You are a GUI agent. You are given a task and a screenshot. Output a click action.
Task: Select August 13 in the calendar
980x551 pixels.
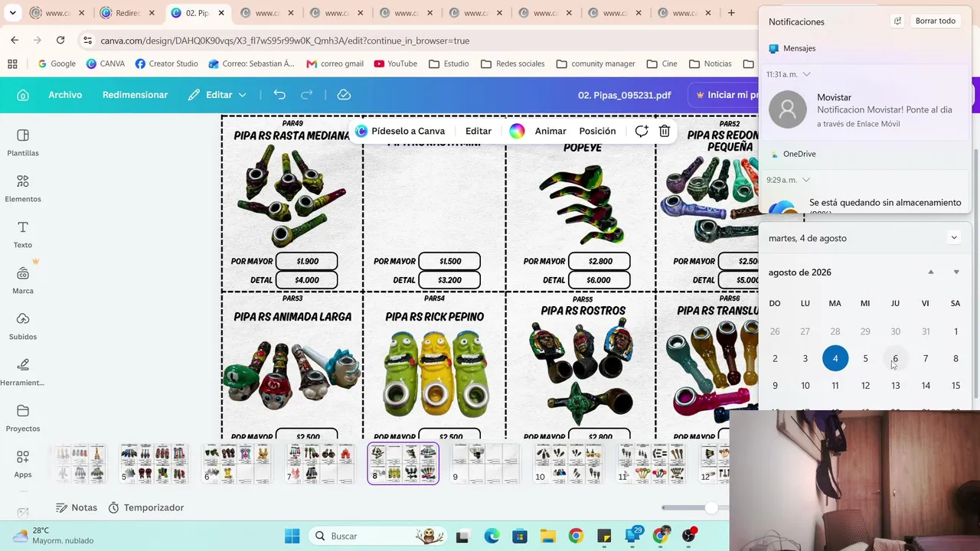click(895, 386)
